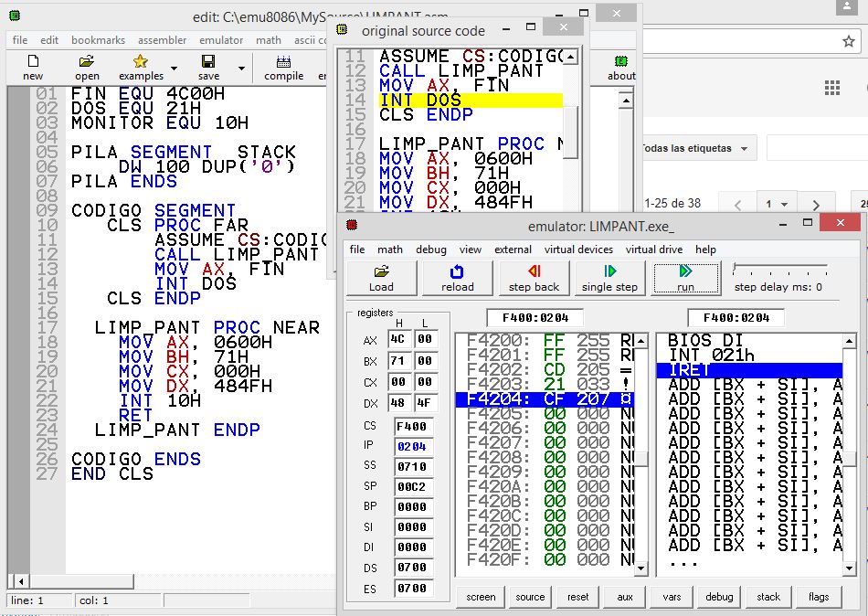The width and height of the screenshot is (868, 616).
Task: Execute a single step
Action: tap(609, 278)
